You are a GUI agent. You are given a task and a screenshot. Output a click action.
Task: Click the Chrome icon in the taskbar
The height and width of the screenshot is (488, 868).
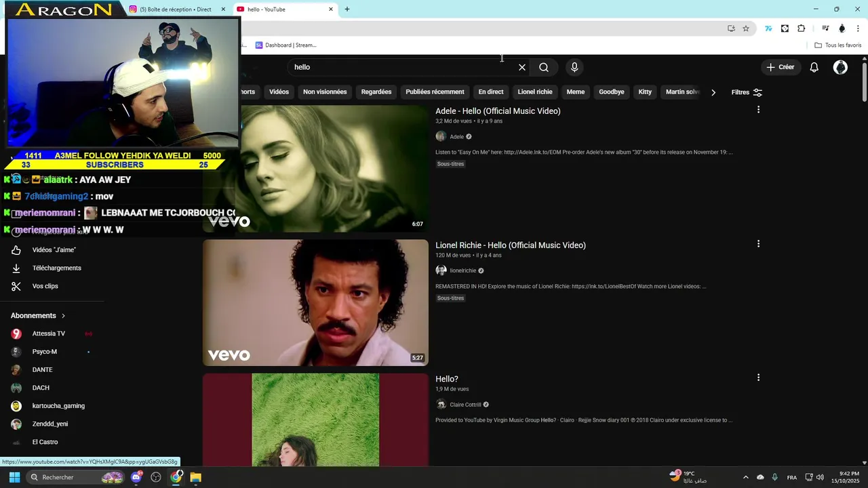[176, 477]
